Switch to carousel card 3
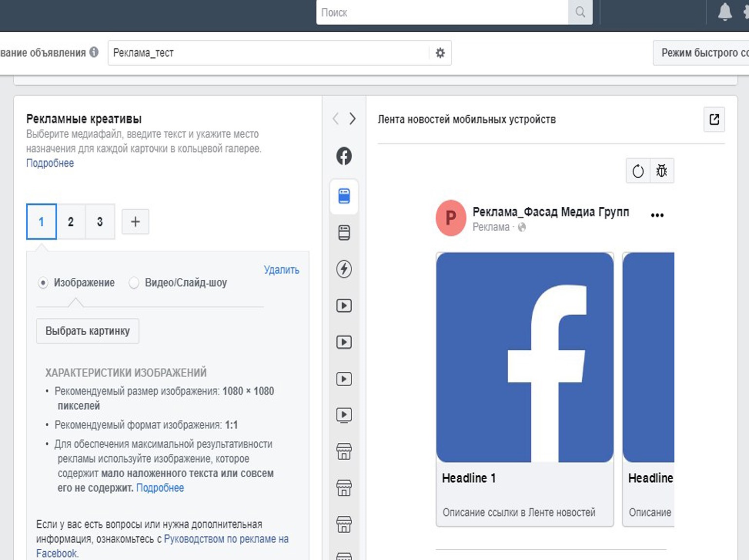The width and height of the screenshot is (749, 560). click(x=100, y=222)
